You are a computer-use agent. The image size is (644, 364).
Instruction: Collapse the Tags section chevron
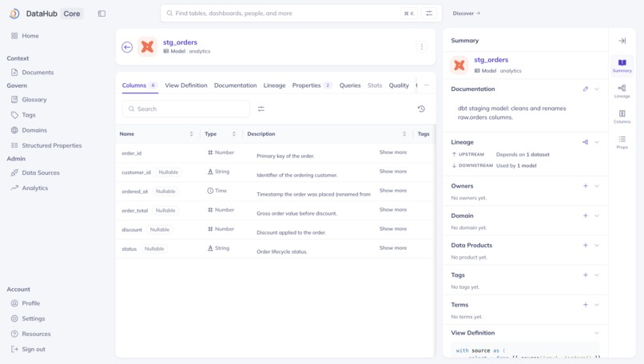(x=597, y=275)
